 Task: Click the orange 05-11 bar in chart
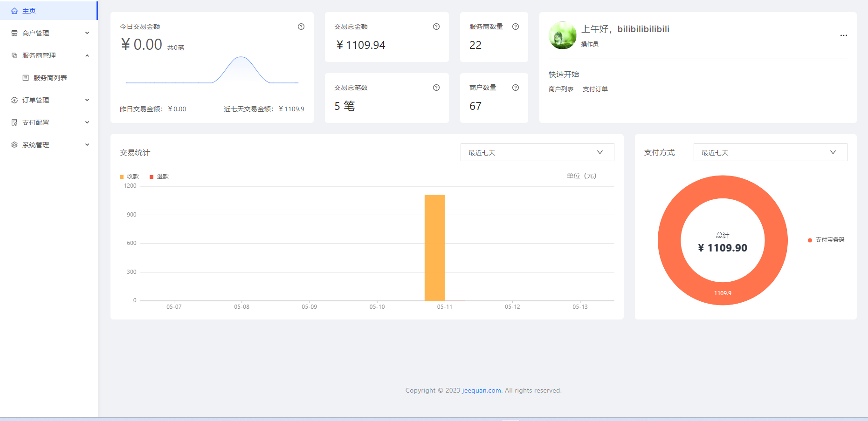point(434,248)
